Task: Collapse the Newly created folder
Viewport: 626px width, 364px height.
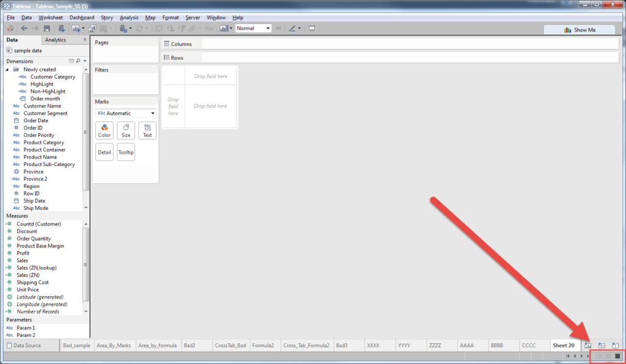Action: 7,70
